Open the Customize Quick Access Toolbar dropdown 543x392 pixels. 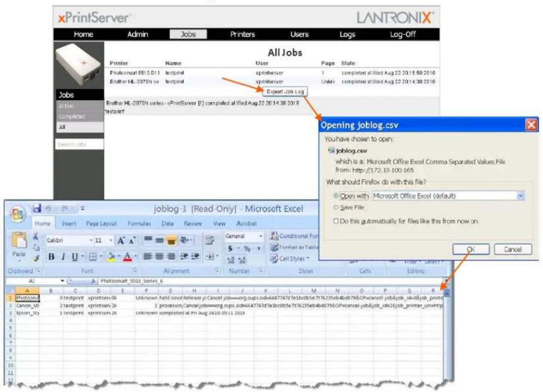pos(83,209)
